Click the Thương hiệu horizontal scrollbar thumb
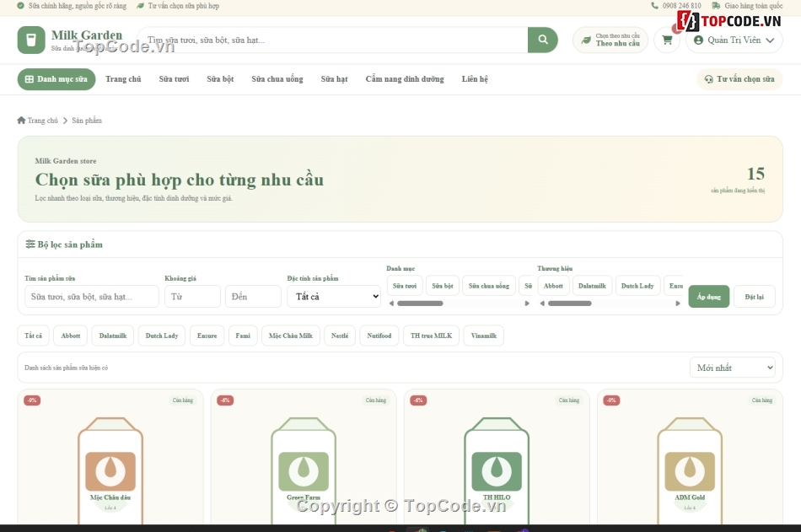The image size is (801, 532). coord(570,304)
